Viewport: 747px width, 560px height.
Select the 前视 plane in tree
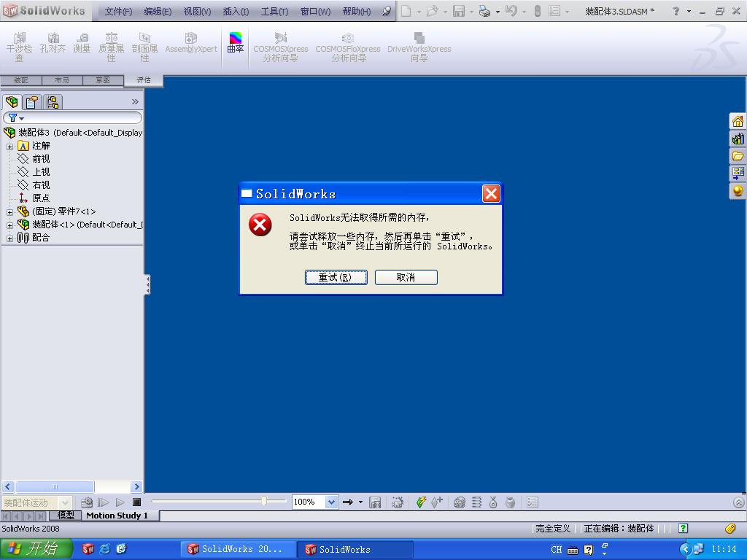pyautogui.click(x=41, y=158)
